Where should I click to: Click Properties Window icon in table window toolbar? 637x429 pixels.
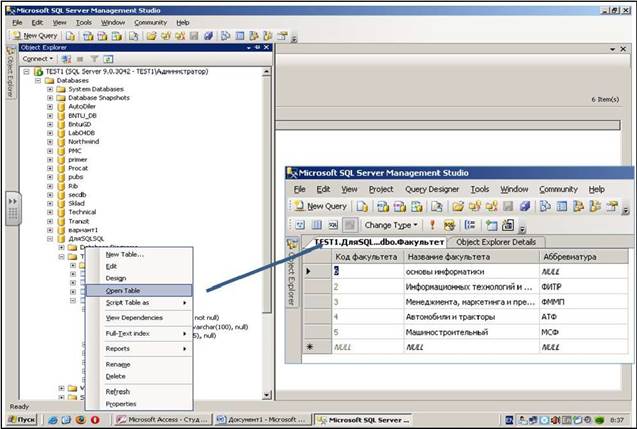point(612,206)
